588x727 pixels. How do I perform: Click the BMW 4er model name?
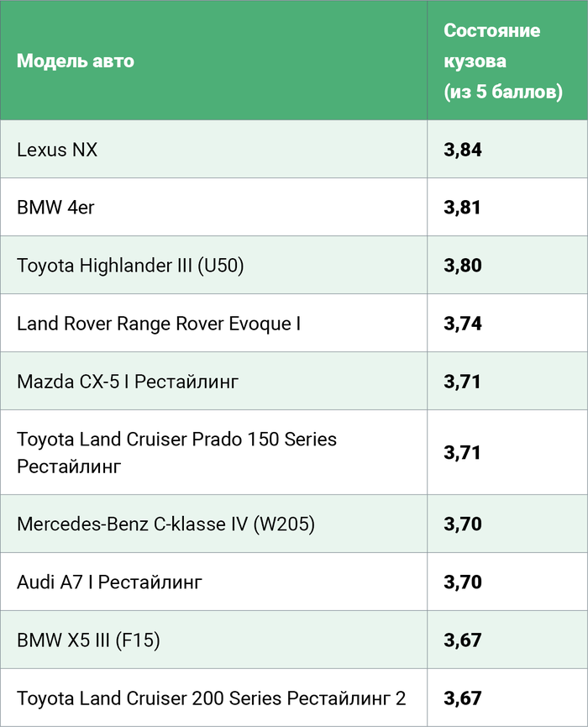click(x=55, y=207)
